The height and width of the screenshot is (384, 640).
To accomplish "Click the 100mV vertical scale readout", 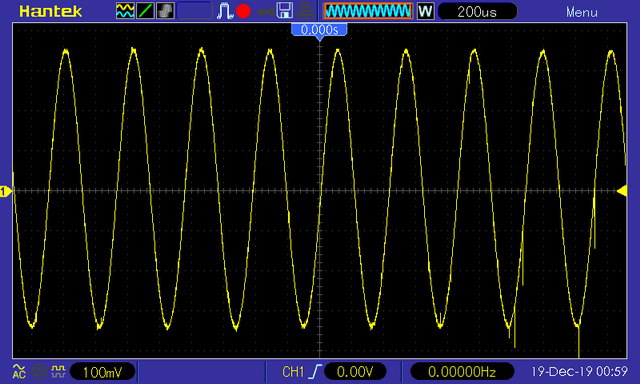I will coord(102,372).
